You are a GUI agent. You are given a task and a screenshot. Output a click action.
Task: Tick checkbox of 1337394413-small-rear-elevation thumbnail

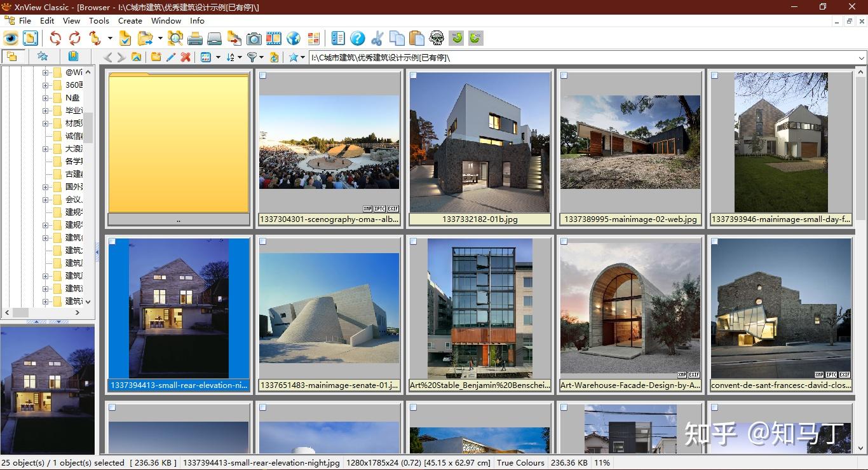coord(112,242)
